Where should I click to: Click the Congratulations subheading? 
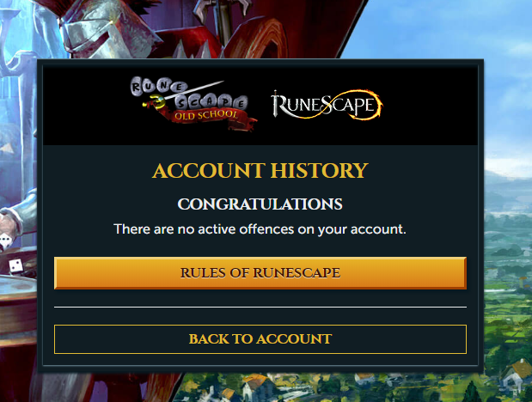(260, 204)
